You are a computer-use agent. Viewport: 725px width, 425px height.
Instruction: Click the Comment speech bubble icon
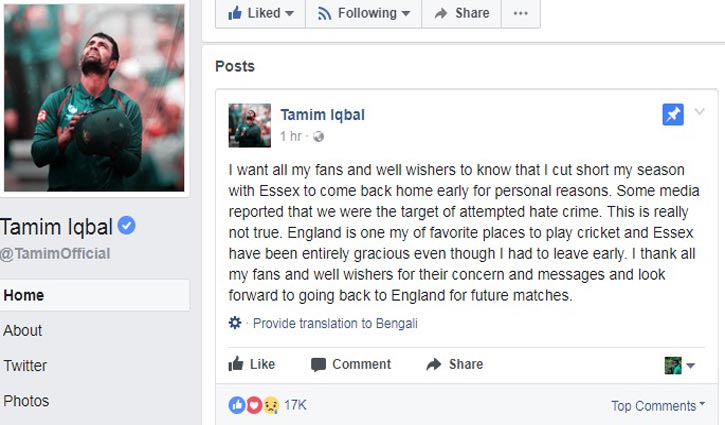point(318,365)
